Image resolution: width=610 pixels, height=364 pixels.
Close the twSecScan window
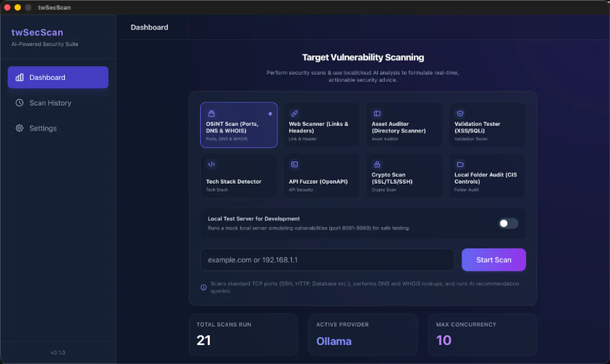click(x=7, y=7)
